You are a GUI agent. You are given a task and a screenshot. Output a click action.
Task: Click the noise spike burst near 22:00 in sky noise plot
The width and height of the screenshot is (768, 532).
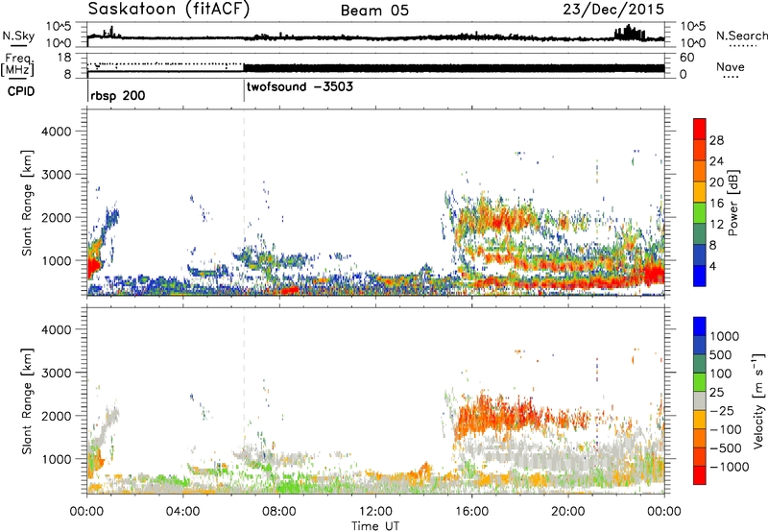click(630, 34)
